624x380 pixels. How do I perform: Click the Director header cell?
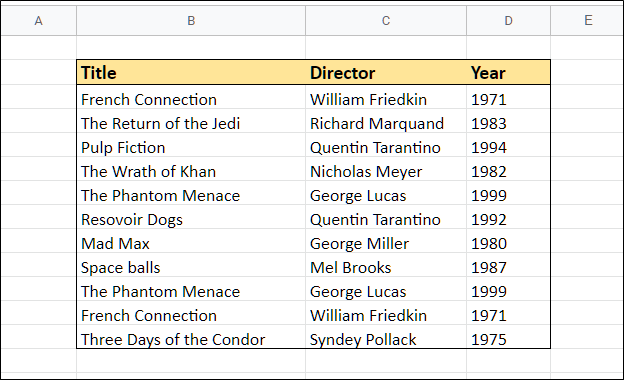pyautogui.click(x=386, y=72)
